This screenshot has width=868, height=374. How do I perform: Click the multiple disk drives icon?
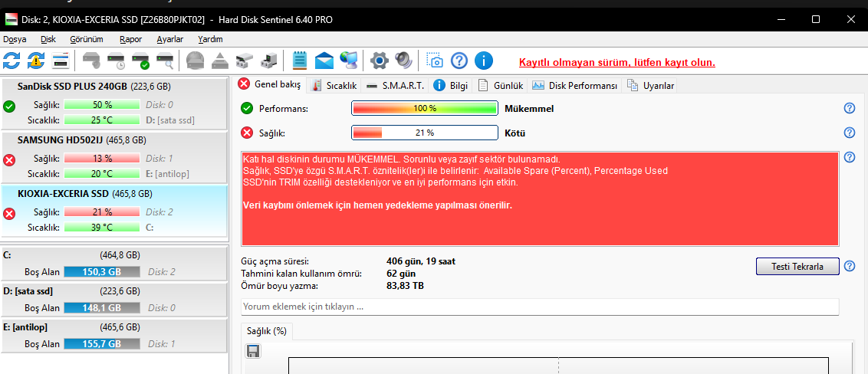click(x=244, y=61)
